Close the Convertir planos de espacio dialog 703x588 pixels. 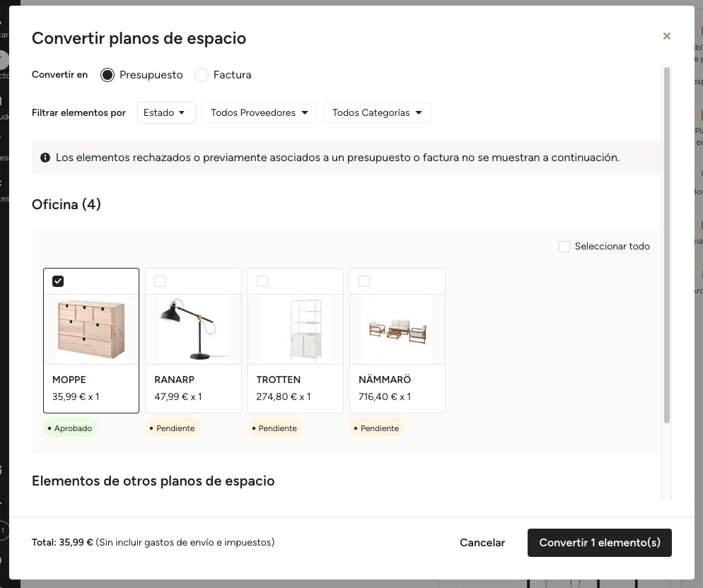point(666,36)
